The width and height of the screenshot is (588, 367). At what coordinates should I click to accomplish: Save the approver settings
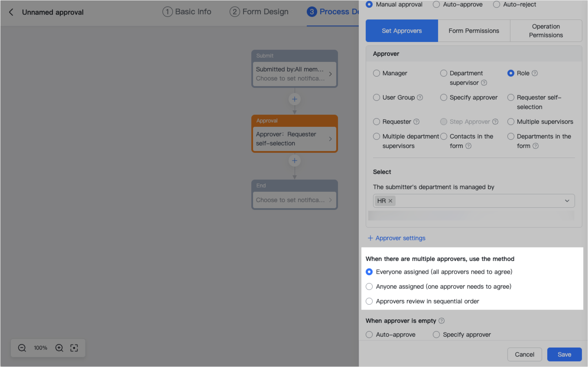564,354
